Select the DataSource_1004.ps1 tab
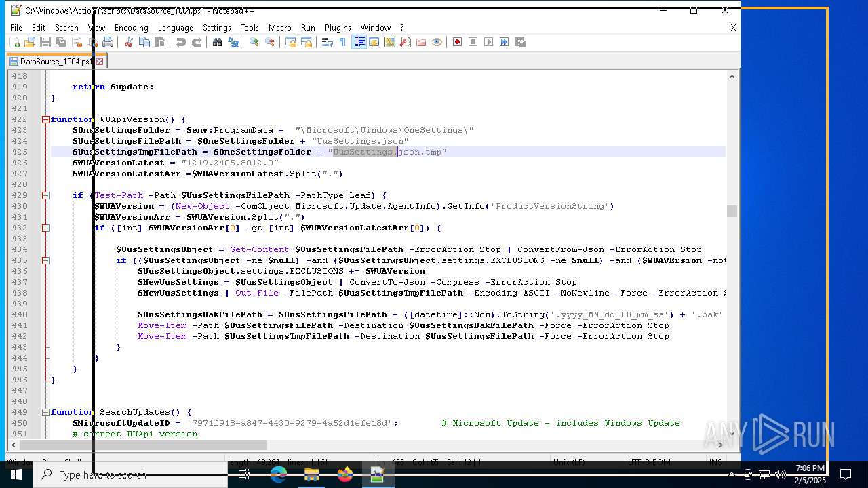 tap(56, 61)
